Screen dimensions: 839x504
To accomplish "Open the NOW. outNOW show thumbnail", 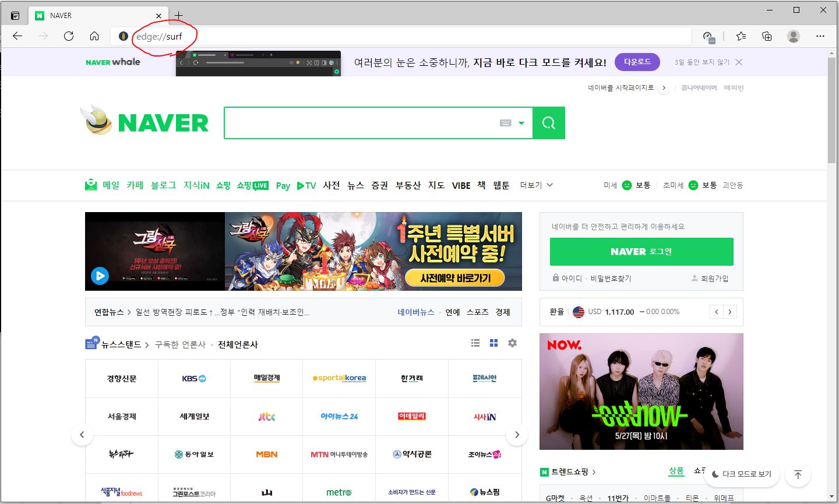I will [641, 392].
